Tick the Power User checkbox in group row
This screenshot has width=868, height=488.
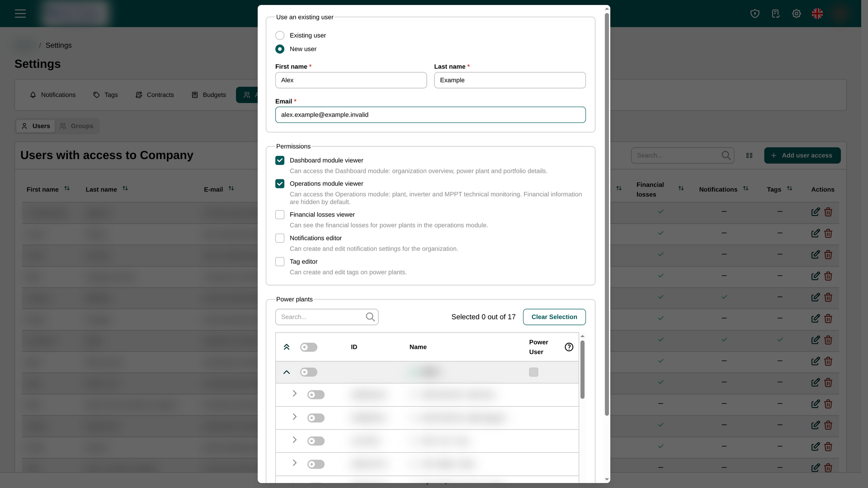click(x=533, y=372)
